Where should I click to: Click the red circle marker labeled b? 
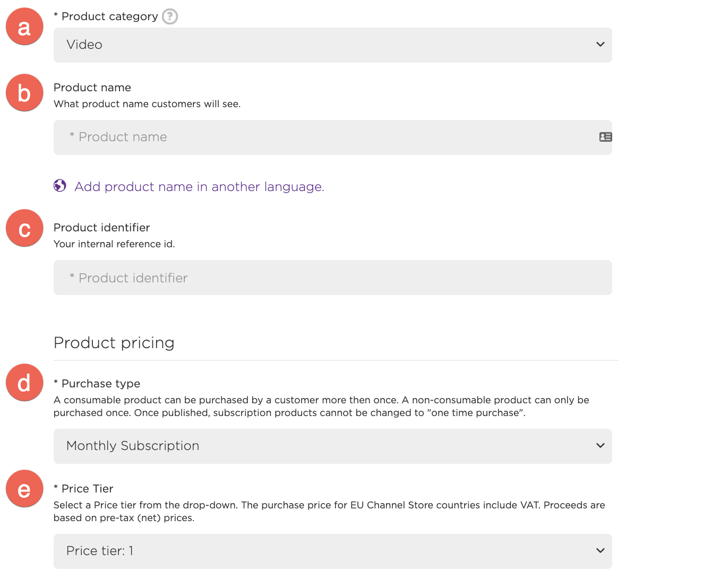[24, 93]
